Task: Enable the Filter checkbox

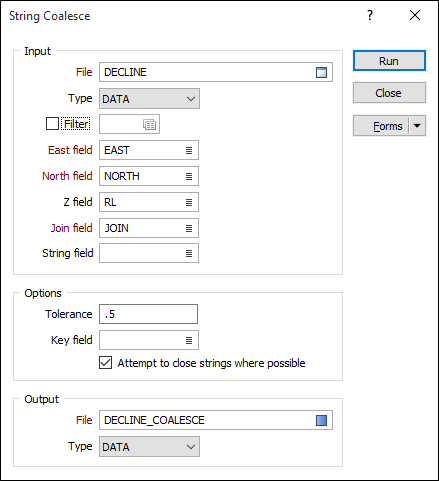Action: (x=52, y=124)
